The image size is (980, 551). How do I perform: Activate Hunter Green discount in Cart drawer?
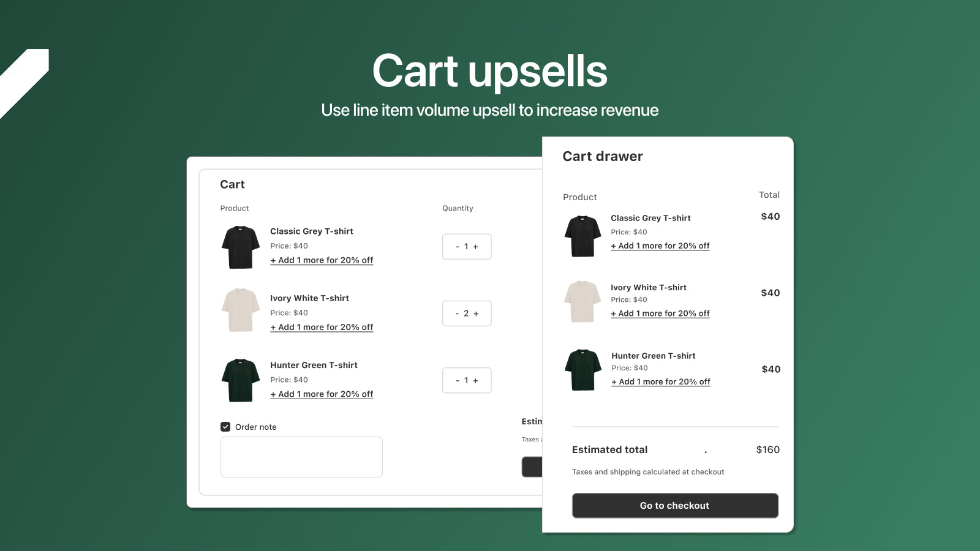(660, 381)
